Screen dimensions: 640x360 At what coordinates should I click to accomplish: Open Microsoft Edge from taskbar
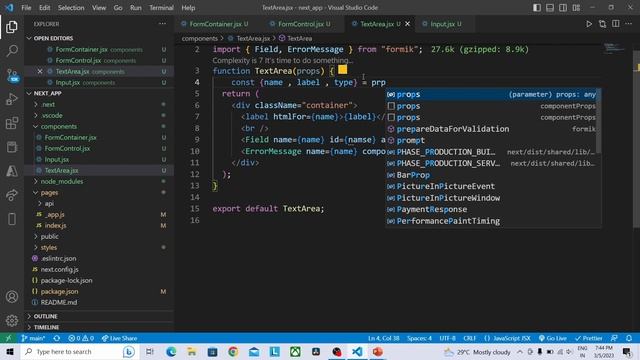tap(171, 352)
